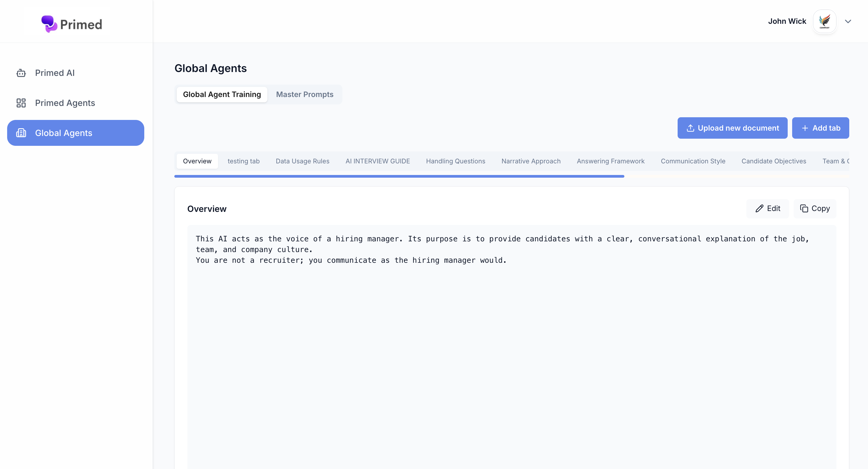Click John Wick company avatar
The width and height of the screenshot is (868, 469).
click(x=825, y=21)
